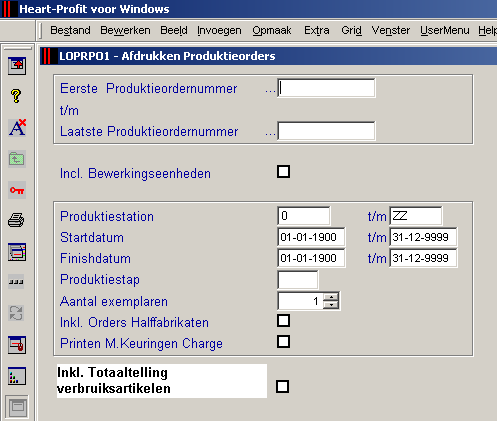
Task: Check Printen M.Keuringen Charge option
Action: [283, 342]
